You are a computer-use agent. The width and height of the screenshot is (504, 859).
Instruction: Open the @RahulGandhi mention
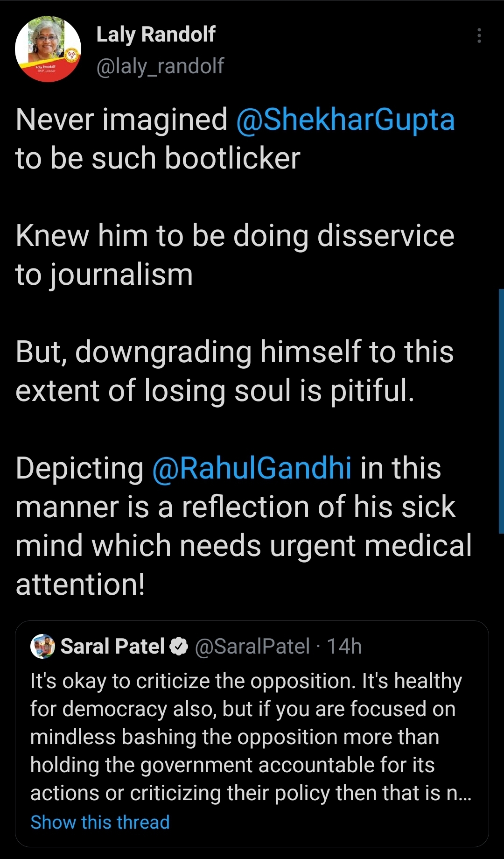tap(252, 468)
